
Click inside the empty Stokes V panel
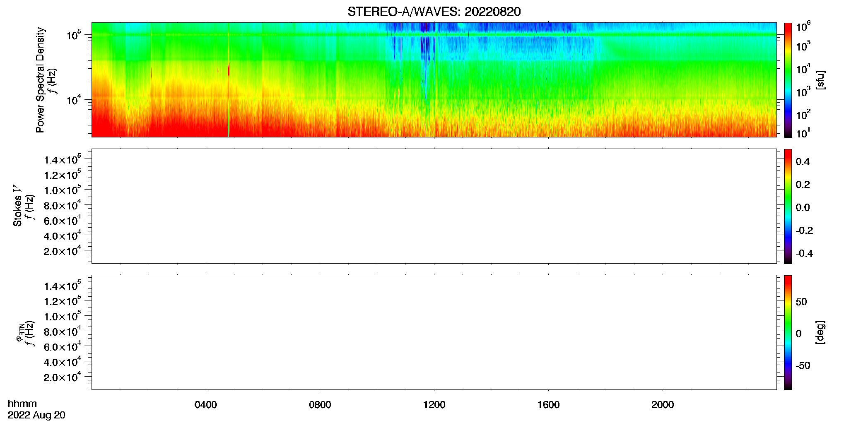click(x=434, y=206)
